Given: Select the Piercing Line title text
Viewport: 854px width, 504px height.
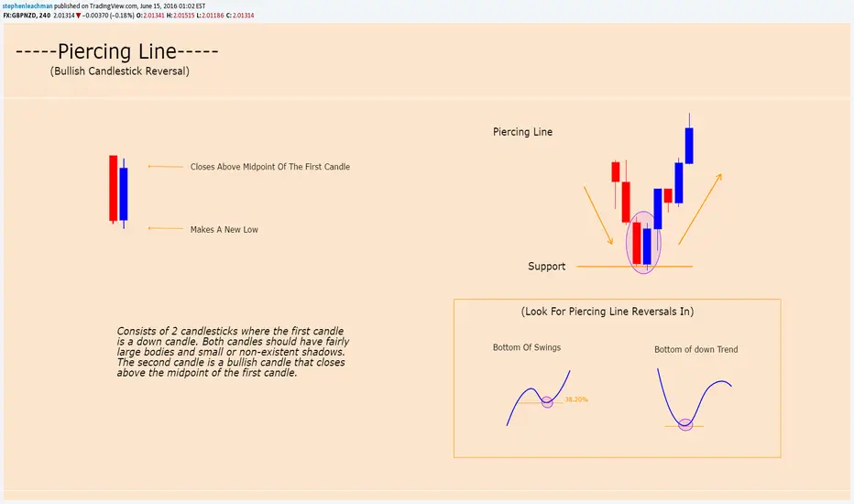Looking at the screenshot, I should coord(117,51).
